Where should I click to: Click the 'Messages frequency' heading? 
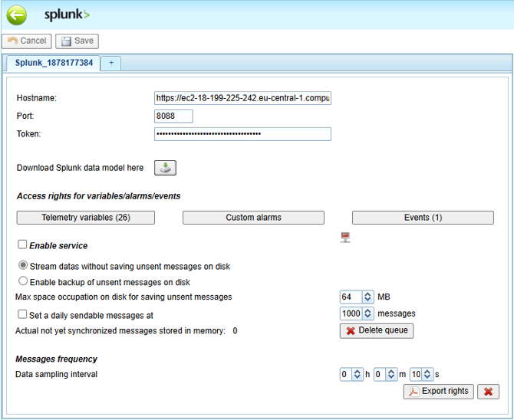(56, 359)
